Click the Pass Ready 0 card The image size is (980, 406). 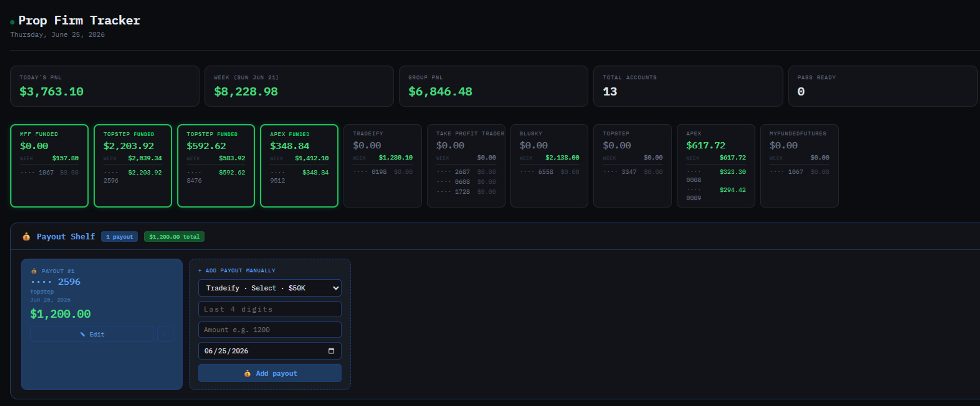point(883,86)
